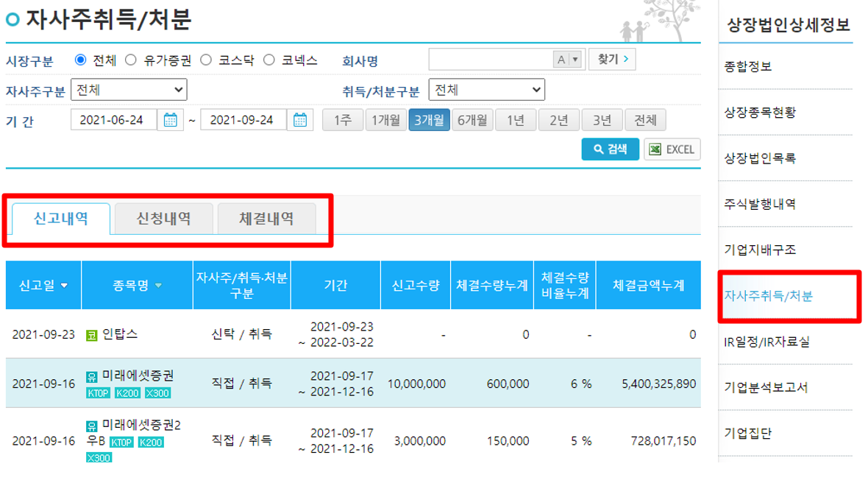The height and width of the screenshot is (483, 868).
Task: Select the 유가증권 market radio button
Action: (x=131, y=60)
